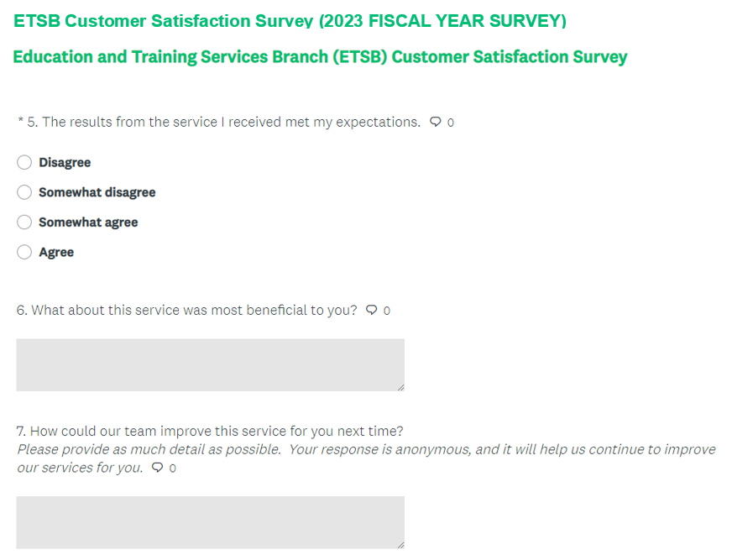Click into the "improve this service" text area
The image size is (732, 560).
pos(210,522)
